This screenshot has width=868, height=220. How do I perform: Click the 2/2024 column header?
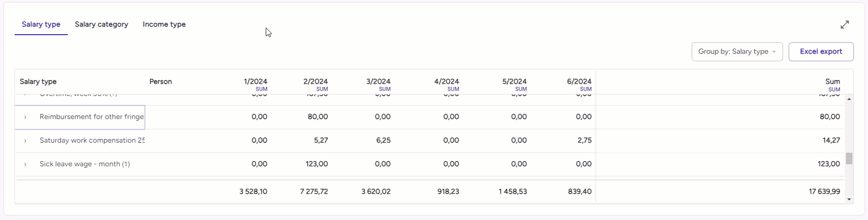pos(315,81)
